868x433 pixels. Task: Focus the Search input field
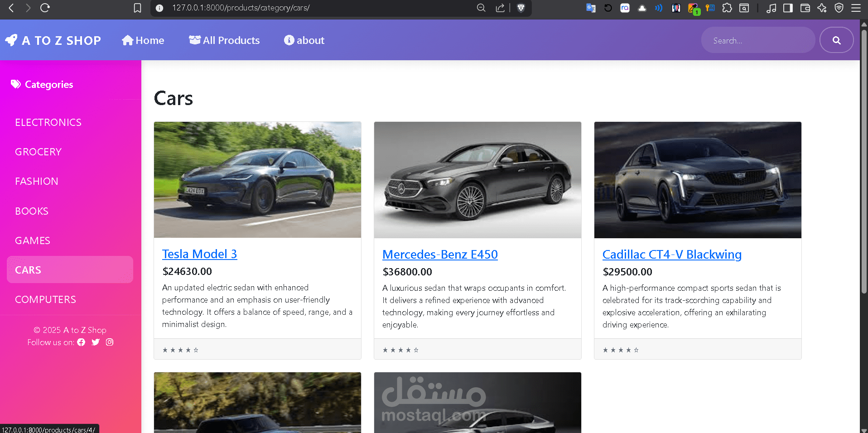(x=758, y=40)
